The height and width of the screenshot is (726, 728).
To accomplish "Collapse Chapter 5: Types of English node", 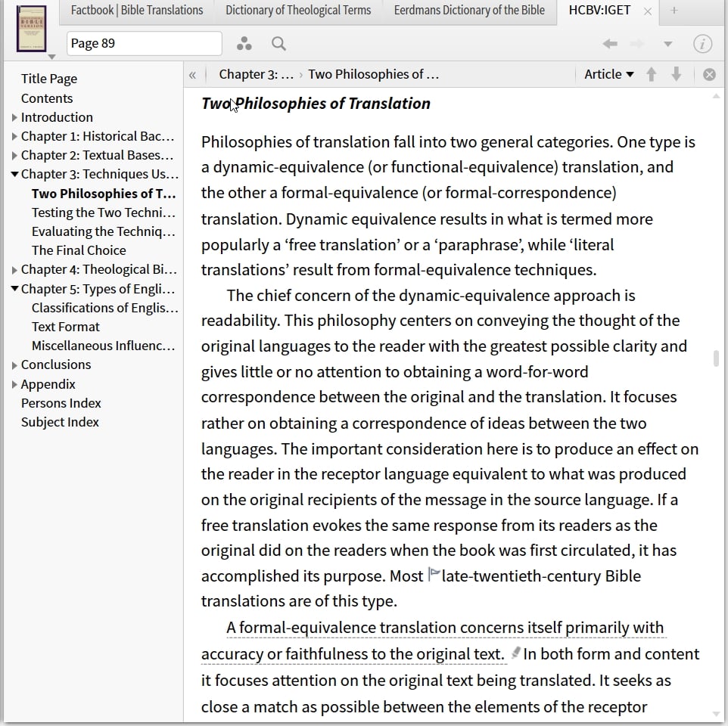I will click(x=14, y=289).
